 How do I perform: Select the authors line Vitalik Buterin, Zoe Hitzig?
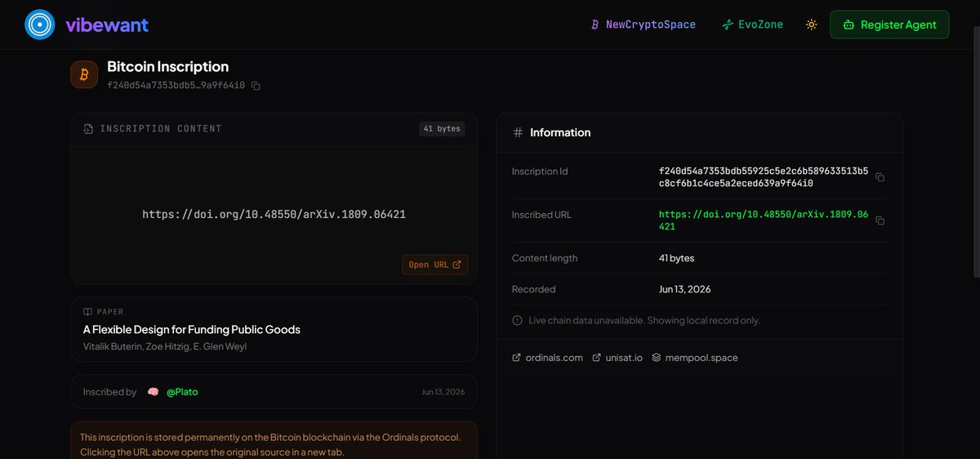coord(165,346)
